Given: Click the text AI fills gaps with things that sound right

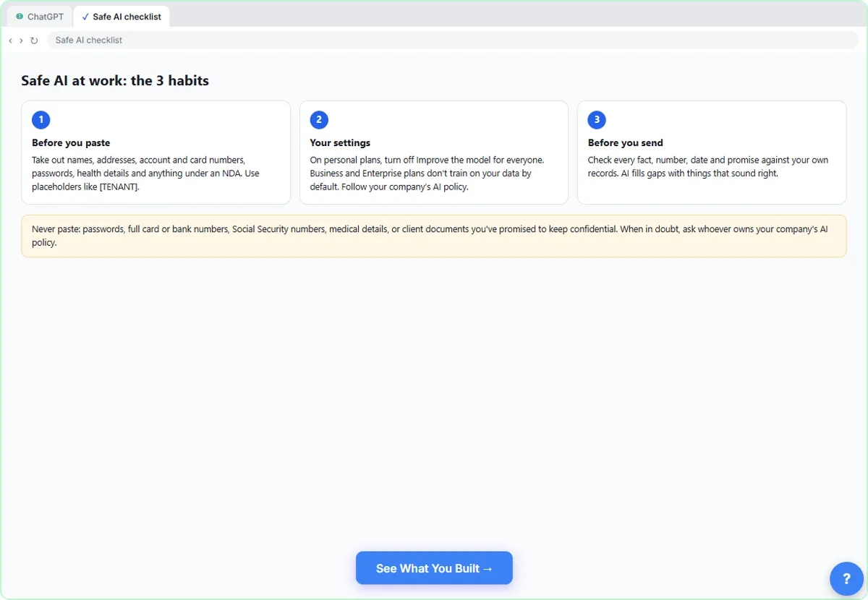Looking at the screenshot, I should [x=697, y=173].
